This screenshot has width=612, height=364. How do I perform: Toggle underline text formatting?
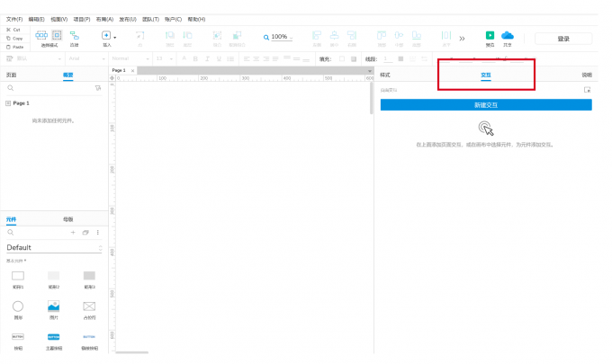pyautogui.click(x=219, y=58)
